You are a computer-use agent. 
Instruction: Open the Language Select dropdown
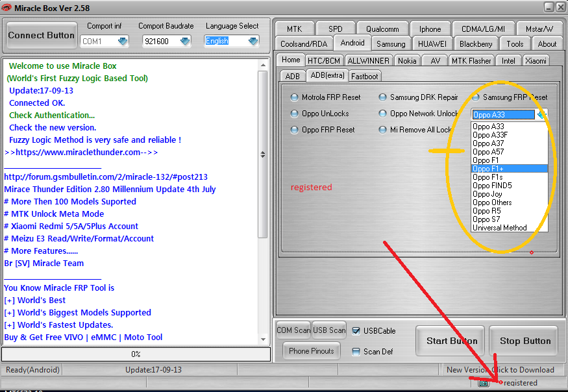click(253, 42)
